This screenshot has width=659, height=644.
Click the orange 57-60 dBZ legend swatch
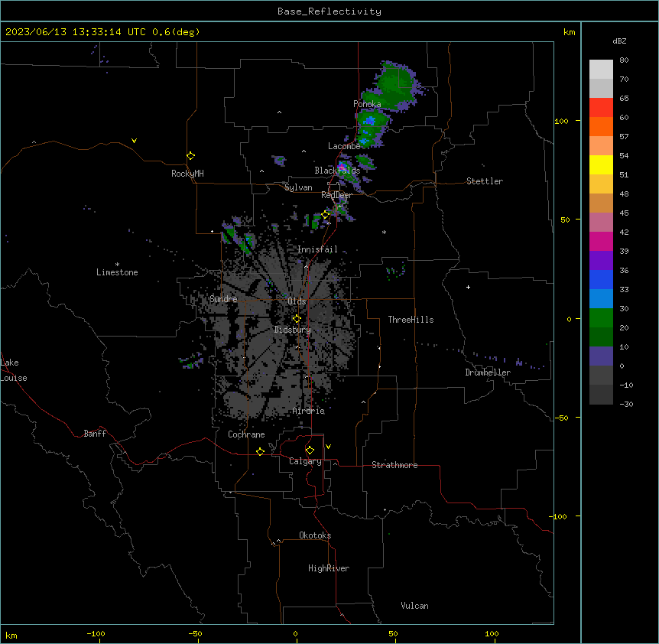601,126
